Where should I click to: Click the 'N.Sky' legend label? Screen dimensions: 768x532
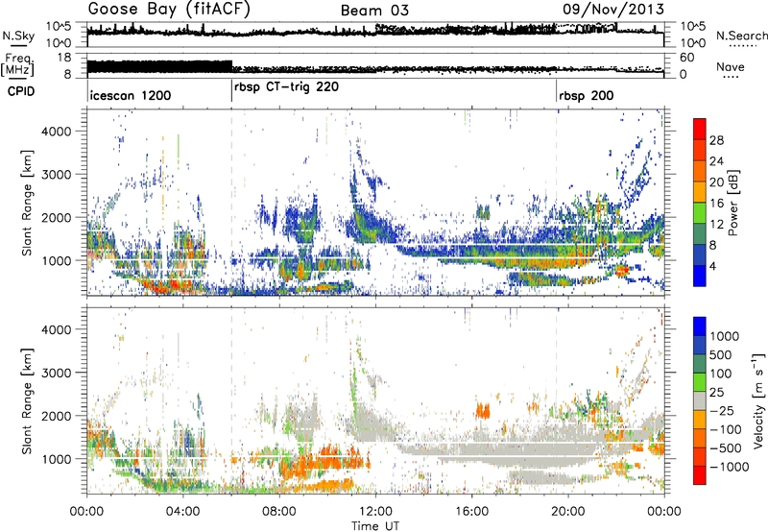point(18,36)
